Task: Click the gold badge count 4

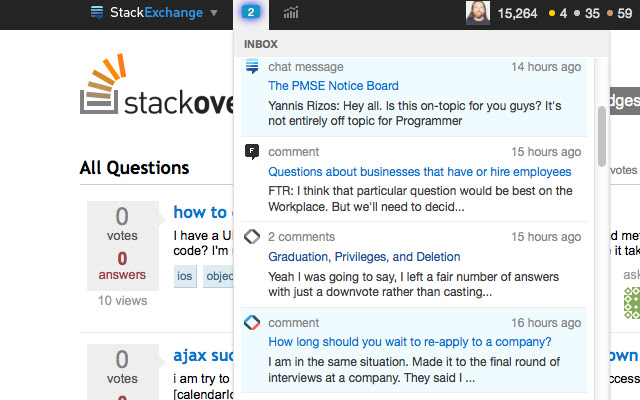Action: point(558,13)
